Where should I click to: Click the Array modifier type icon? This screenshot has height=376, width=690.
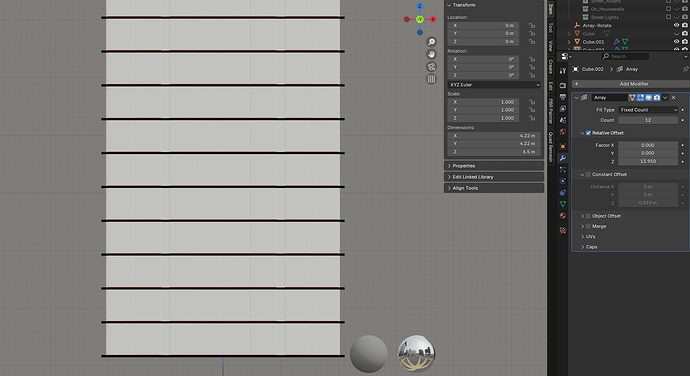pyautogui.click(x=584, y=98)
